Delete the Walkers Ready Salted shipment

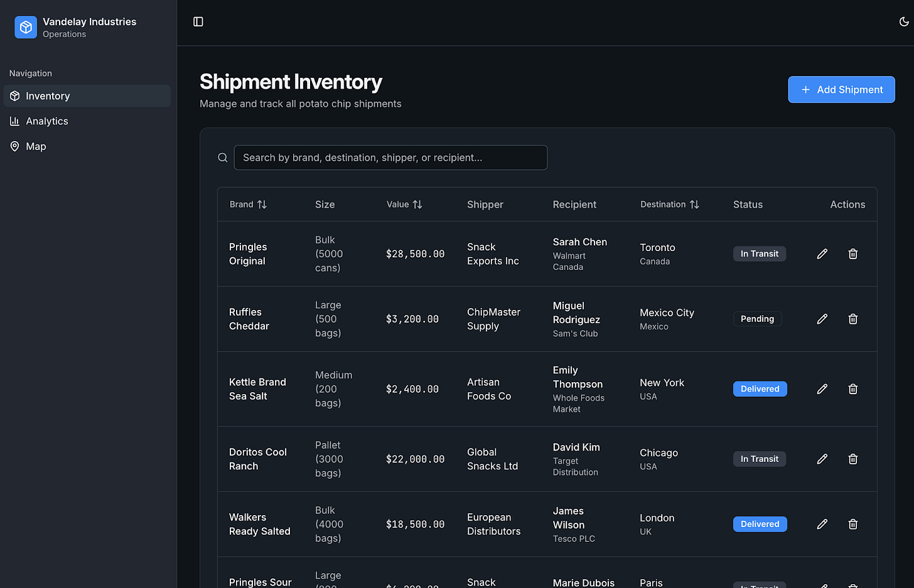[853, 525]
